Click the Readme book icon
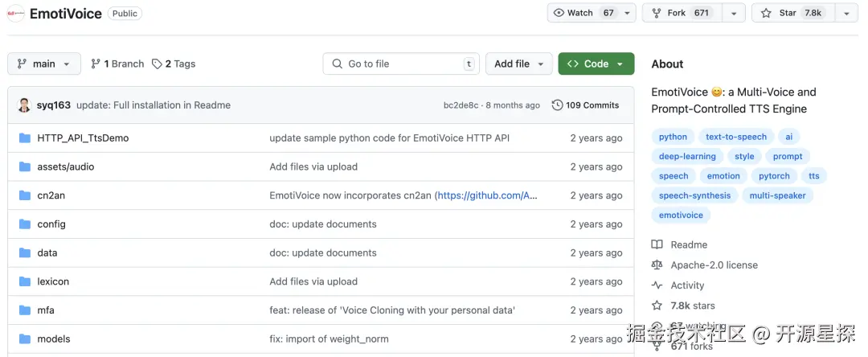 pyautogui.click(x=657, y=244)
